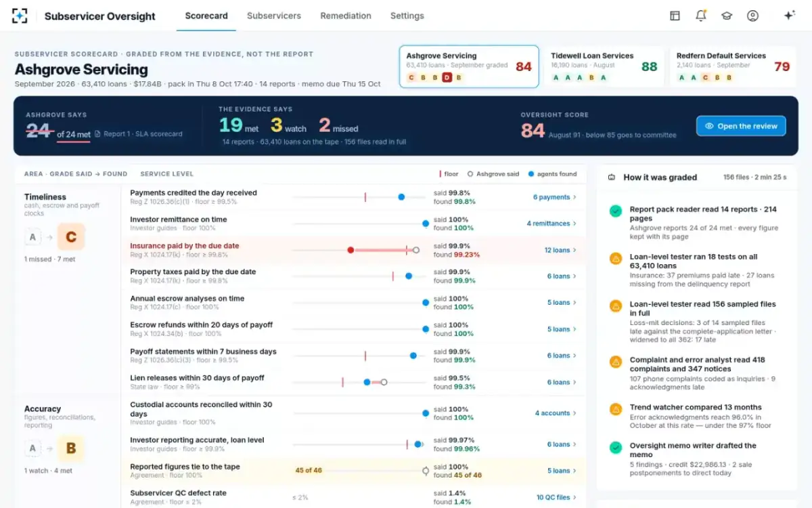Select the Redfern Default Services card
This screenshot has width=812, height=508.
pyautogui.click(x=733, y=66)
